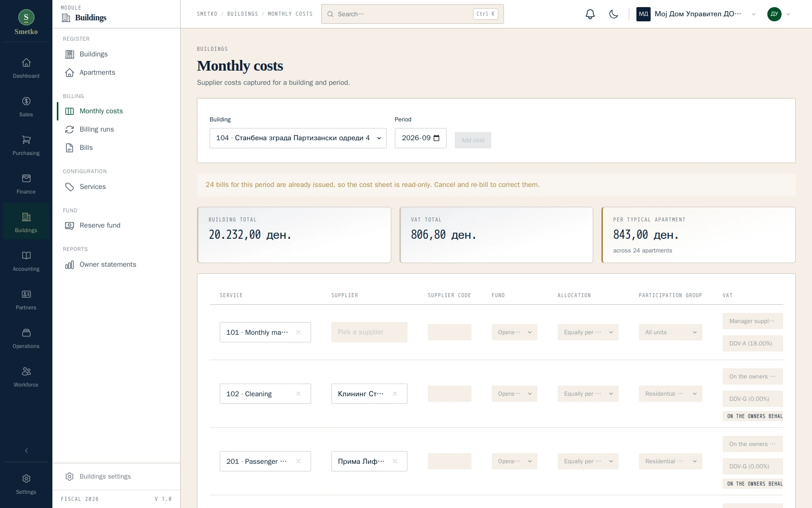
Task: Go to the Partners module
Action: point(26,300)
